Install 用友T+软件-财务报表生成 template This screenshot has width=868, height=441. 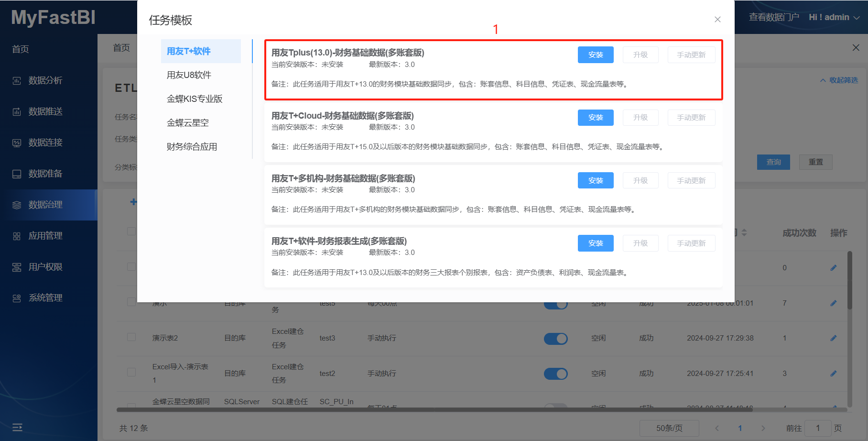pos(596,243)
